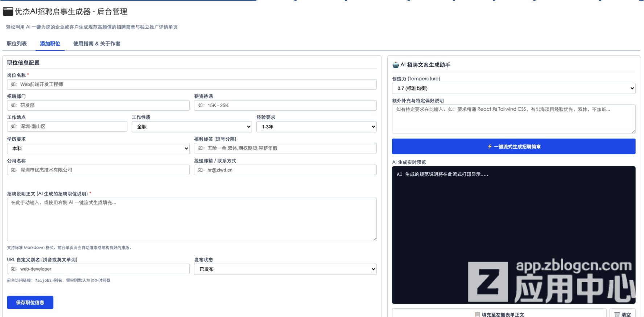Click into the 薪资待遇 input field

[x=285, y=106]
